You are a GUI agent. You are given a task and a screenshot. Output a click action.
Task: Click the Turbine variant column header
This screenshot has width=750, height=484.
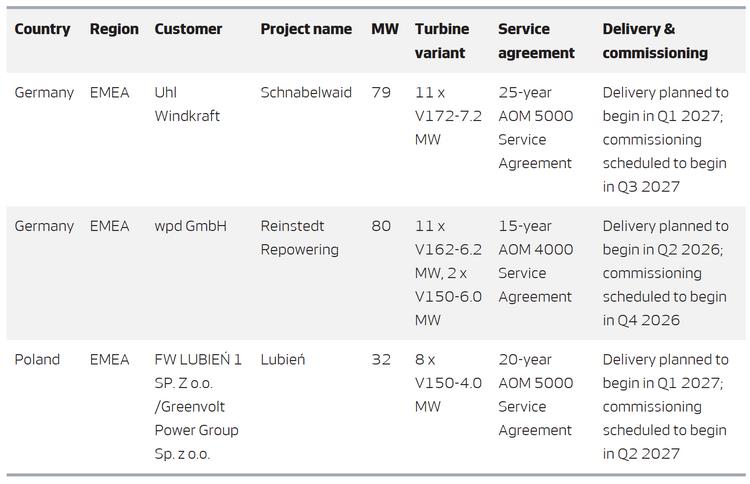(442, 41)
